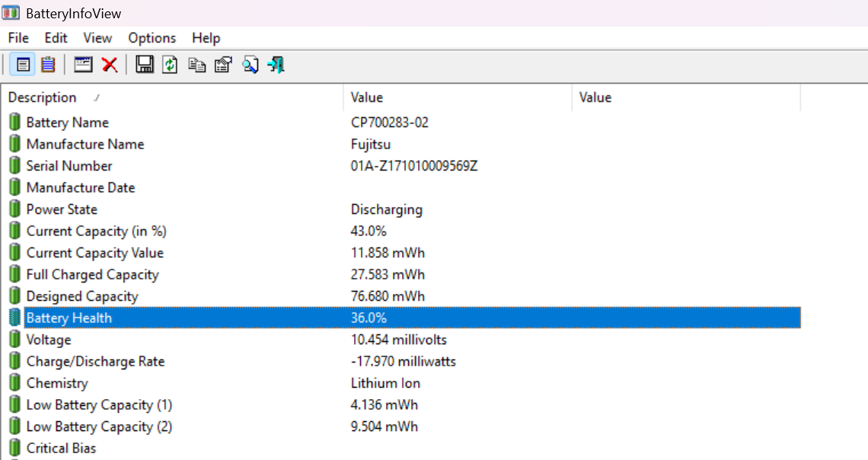Select the Designed Capacity row label
Screen dimensions: 868x460
(82, 296)
